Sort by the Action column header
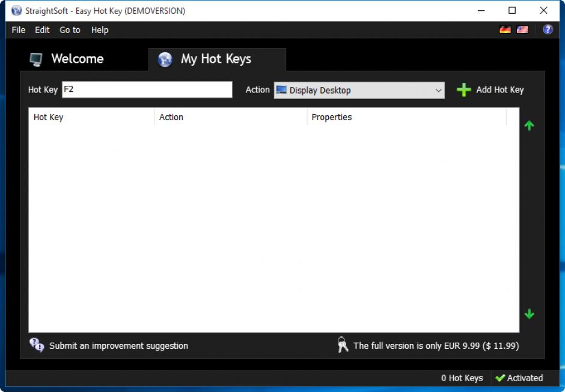 231,117
